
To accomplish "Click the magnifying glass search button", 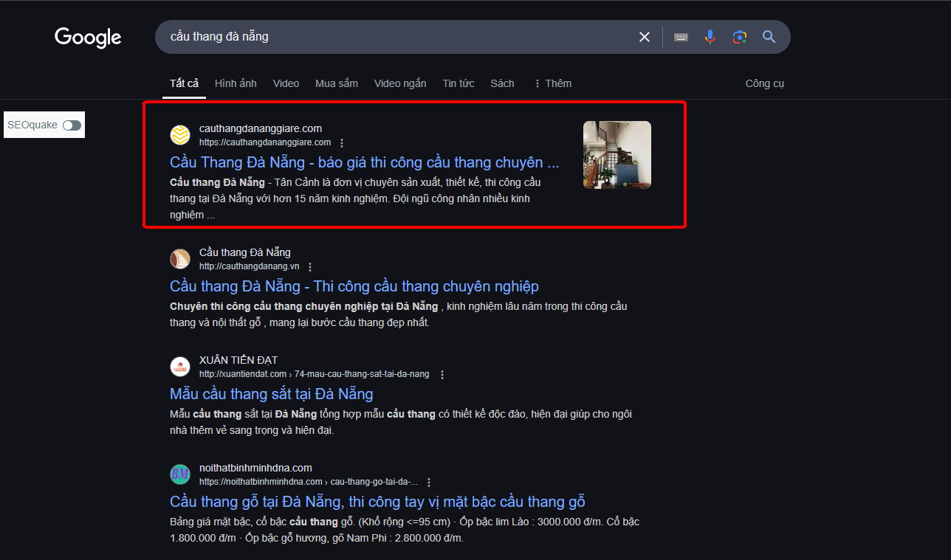I will pyautogui.click(x=769, y=37).
